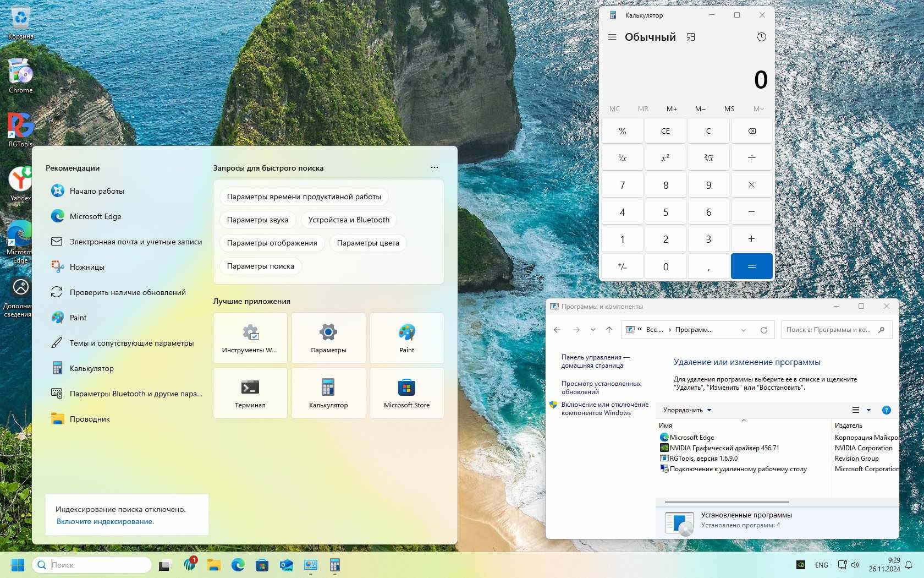Open the Calculator navigation hamburger menu
Image resolution: width=924 pixels, height=578 pixels.
612,37
